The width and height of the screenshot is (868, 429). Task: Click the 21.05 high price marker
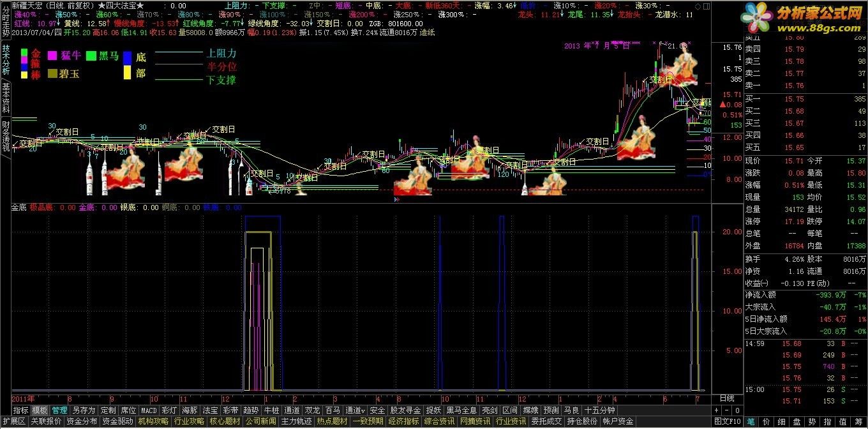pos(678,46)
